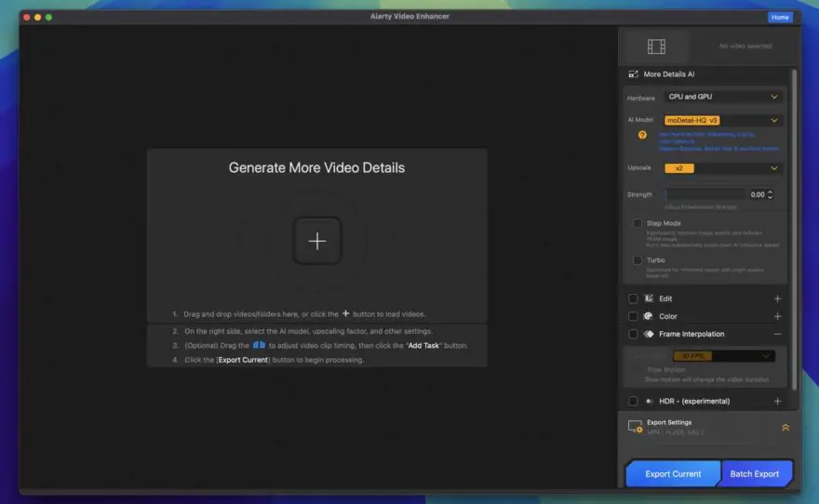
Task: Open the Hardware dropdown showing CPU and GPU
Action: point(723,97)
